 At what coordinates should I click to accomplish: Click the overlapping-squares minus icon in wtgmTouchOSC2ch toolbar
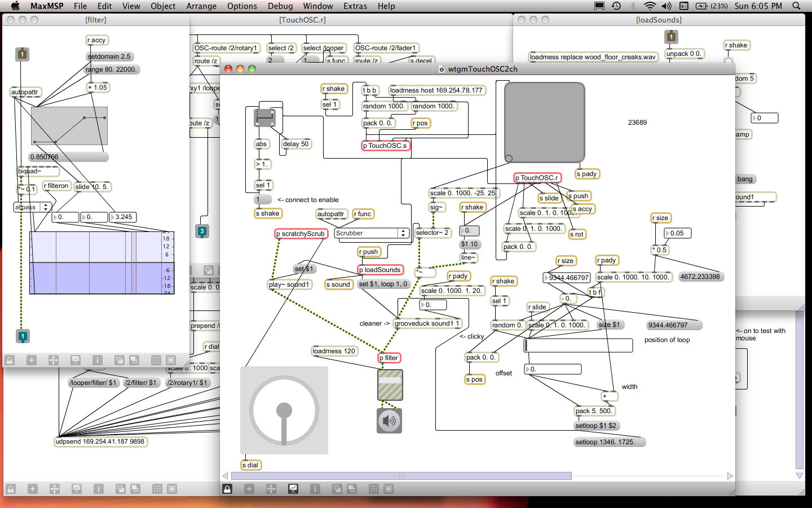352,489
